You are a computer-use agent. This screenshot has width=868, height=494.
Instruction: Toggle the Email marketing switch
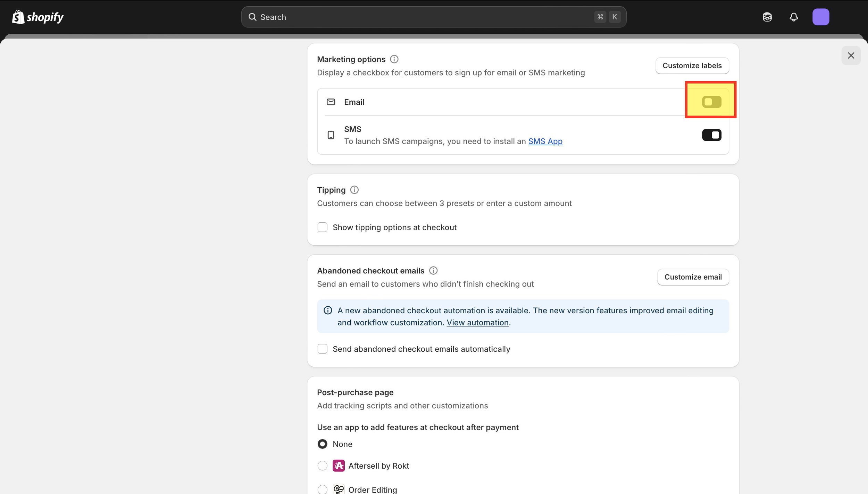pos(711,102)
